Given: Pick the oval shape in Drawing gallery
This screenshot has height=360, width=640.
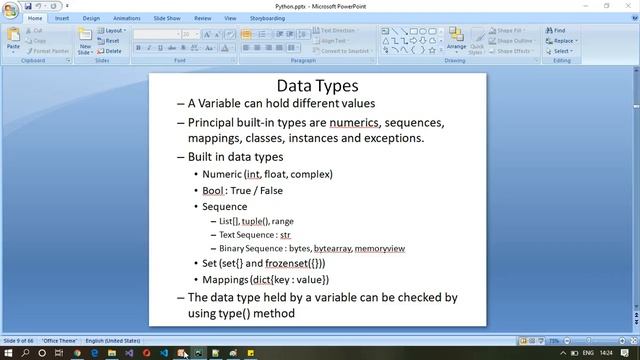Looking at the screenshot, I should [423, 31].
